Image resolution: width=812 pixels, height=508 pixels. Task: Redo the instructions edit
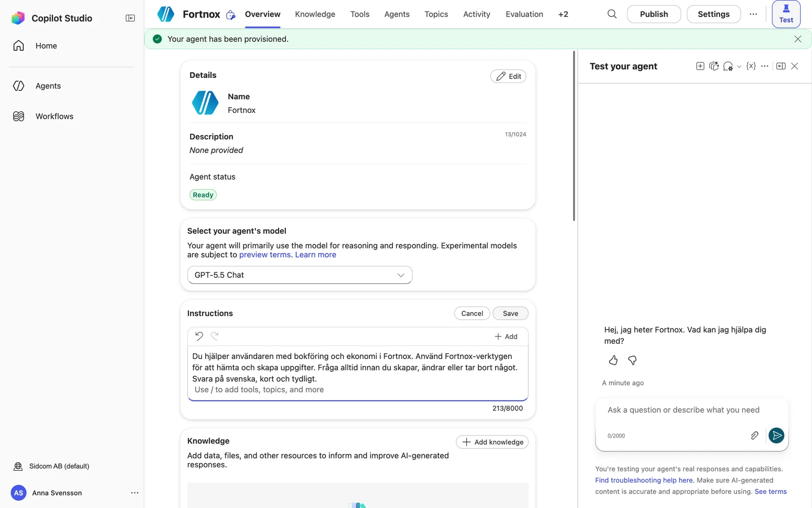click(x=215, y=336)
